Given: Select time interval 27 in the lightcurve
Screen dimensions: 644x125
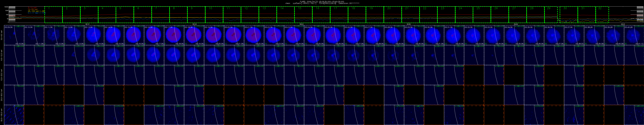Looking at the screenshot, I should click(x=518, y=15).
